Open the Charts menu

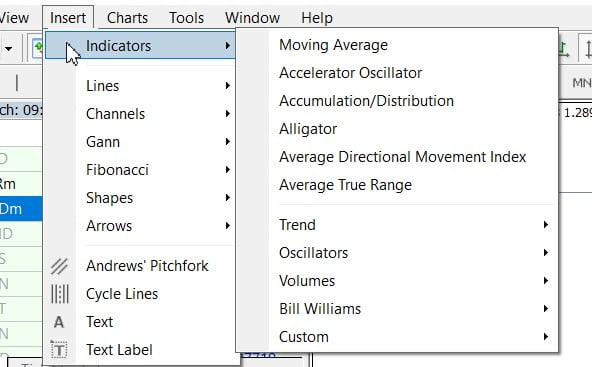pyautogui.click(x=127, y=18)
